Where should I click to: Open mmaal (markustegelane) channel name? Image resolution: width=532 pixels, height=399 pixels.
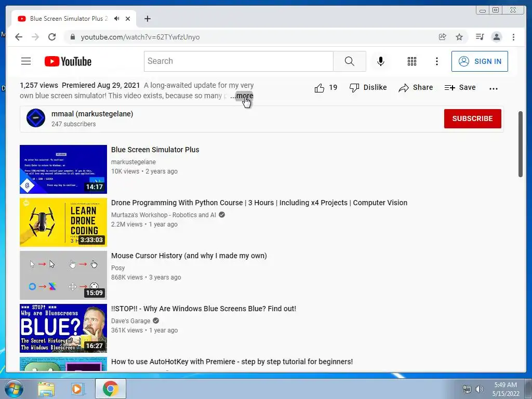click(92, 114)
